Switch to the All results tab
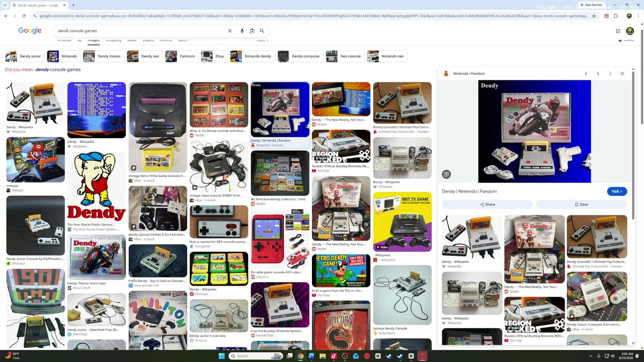 79,40
